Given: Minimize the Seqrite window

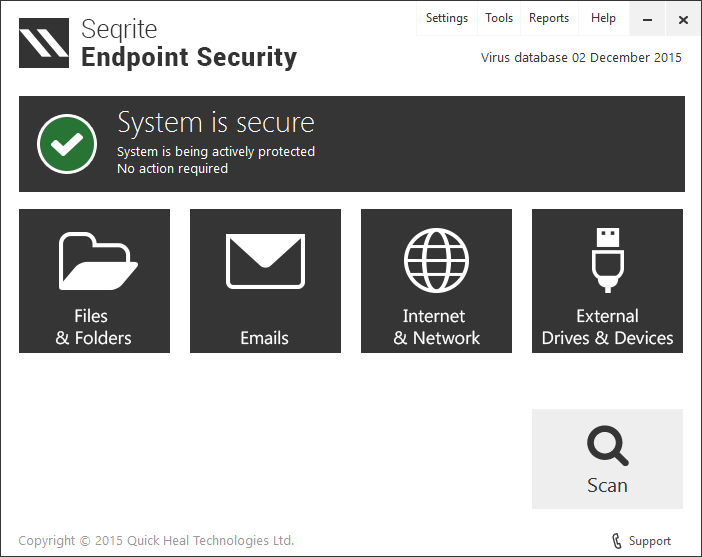Looking at the screenshot, I should pyautogui.click(x=648, y=19).
